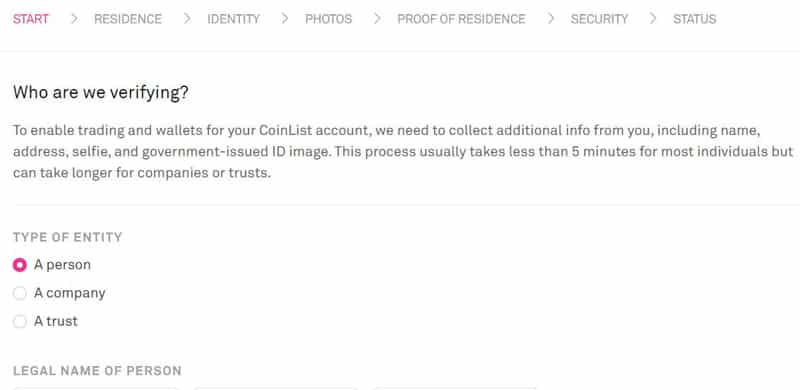Screen dimensions: 800x390
Task: Click the chevron between RESIDENCE and IDENTITY
Action: (x=187, y=19)
